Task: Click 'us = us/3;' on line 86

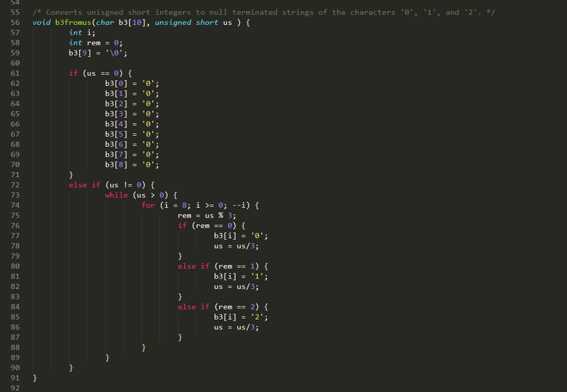Action: 236,327
